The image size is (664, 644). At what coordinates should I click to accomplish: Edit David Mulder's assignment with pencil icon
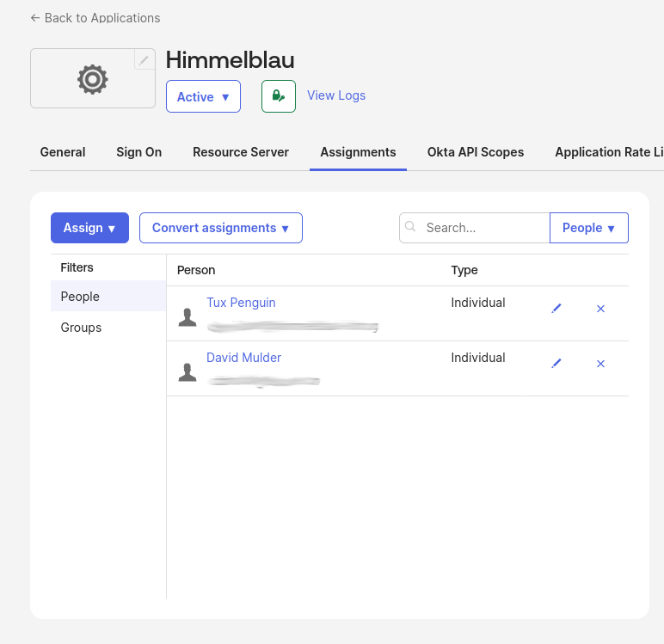coord(556,364)
